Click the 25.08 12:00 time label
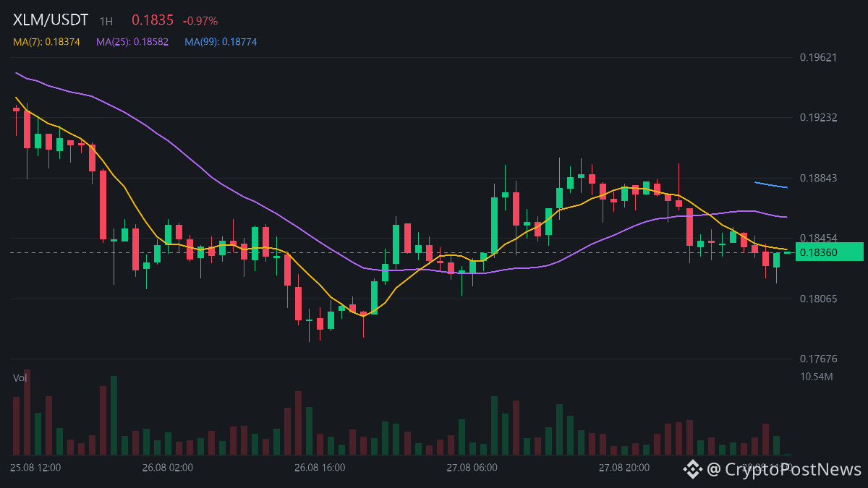This screenshot has height=488, width=868. (35, 468)
